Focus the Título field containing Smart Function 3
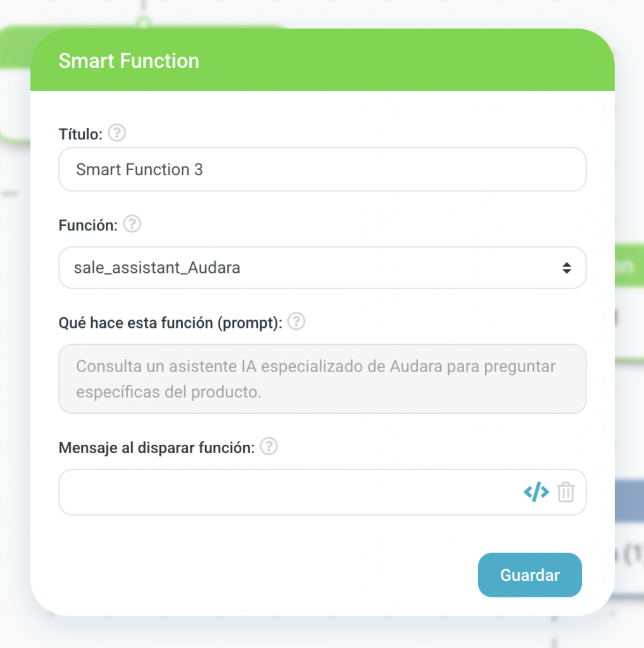Screen dimensions: 644x648 pyautogui.click(x=322, y=170)
